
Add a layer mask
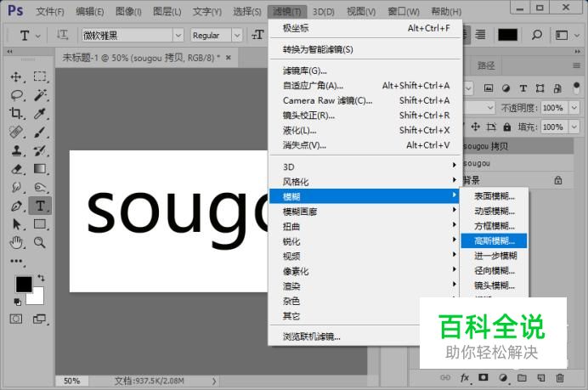tap(483, 377)
